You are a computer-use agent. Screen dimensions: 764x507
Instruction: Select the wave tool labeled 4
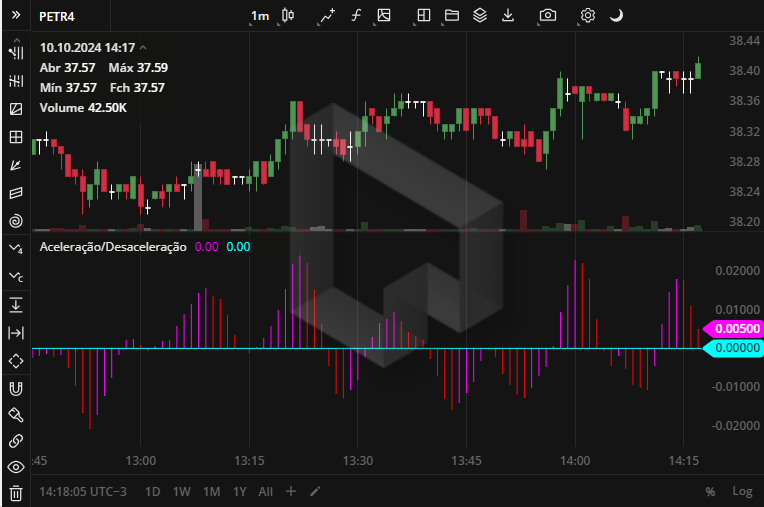(x=16, y=249)
